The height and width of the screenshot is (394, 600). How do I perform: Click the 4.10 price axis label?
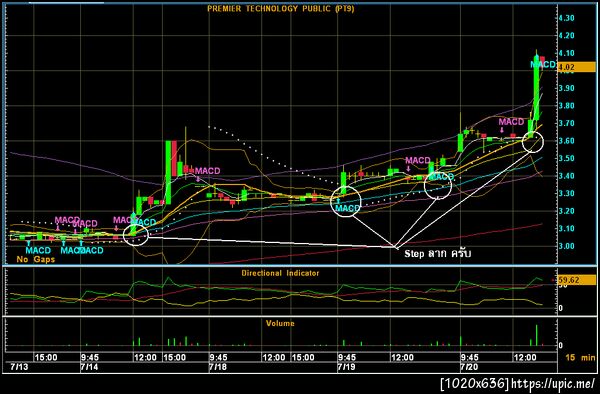(566, 53)
